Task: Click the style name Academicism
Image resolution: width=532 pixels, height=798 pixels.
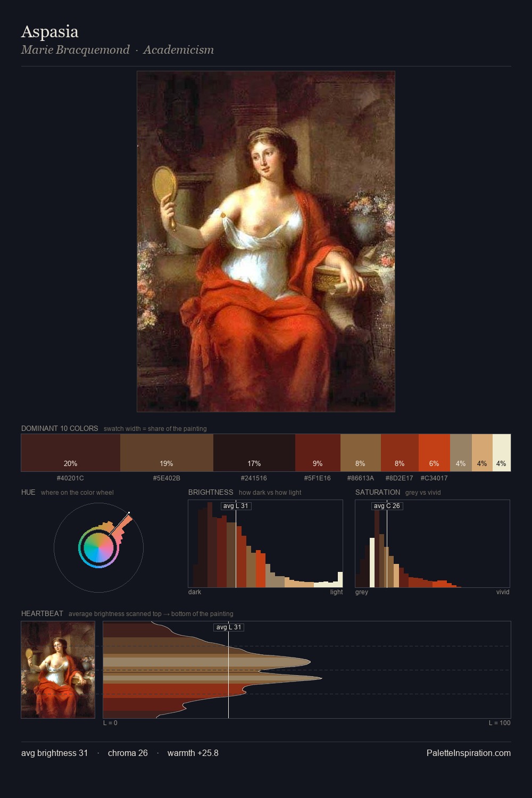Action: pyautogui.click(x=178, y=50)
